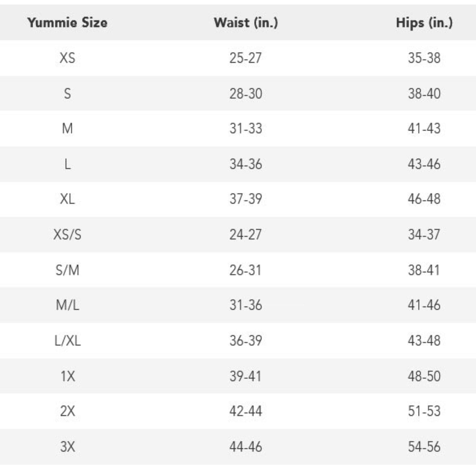Click waist value 25-27
The height and width of the screenshot is (476, 476).
coord(245,58)
